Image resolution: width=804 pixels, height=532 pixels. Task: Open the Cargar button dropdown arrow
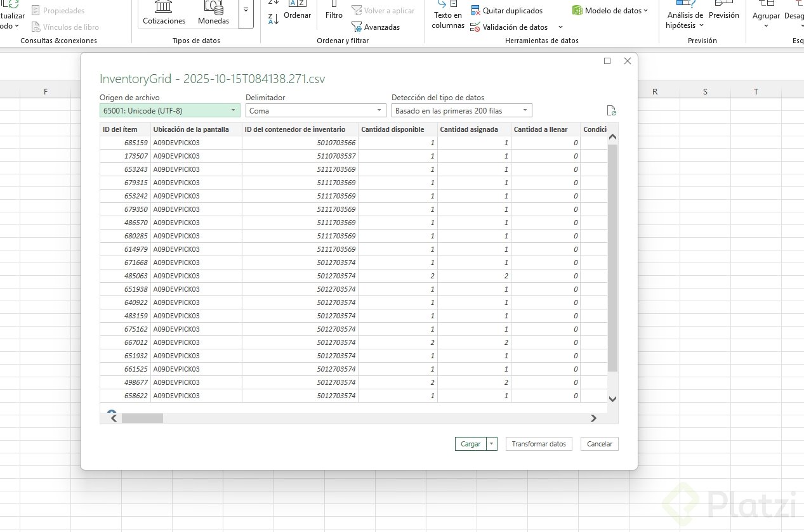click(492, 444)
